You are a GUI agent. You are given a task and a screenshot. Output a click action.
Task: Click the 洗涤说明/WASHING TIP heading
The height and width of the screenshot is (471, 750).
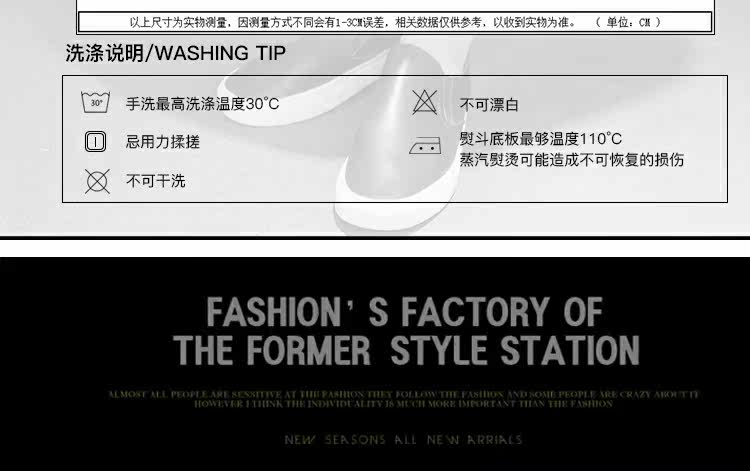(x=176, y=53)
